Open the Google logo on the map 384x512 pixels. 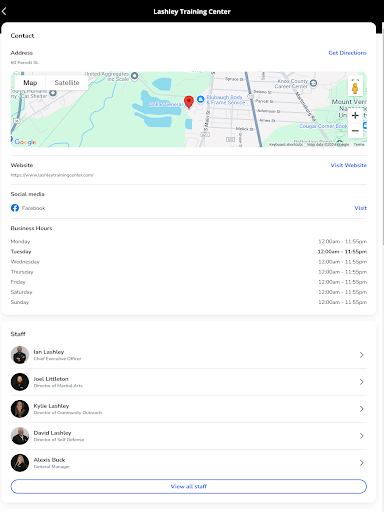pyautogui.click(x=25, y=142)
